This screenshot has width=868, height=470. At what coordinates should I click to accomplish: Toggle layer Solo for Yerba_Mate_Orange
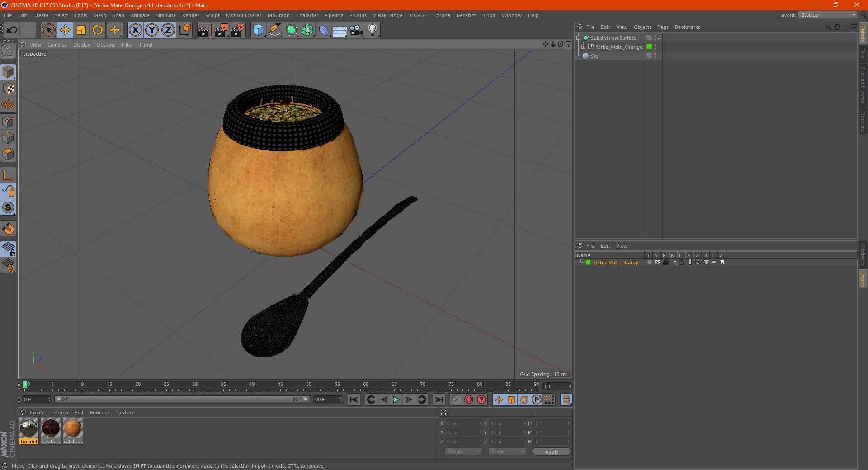click(x=649, y=262)
